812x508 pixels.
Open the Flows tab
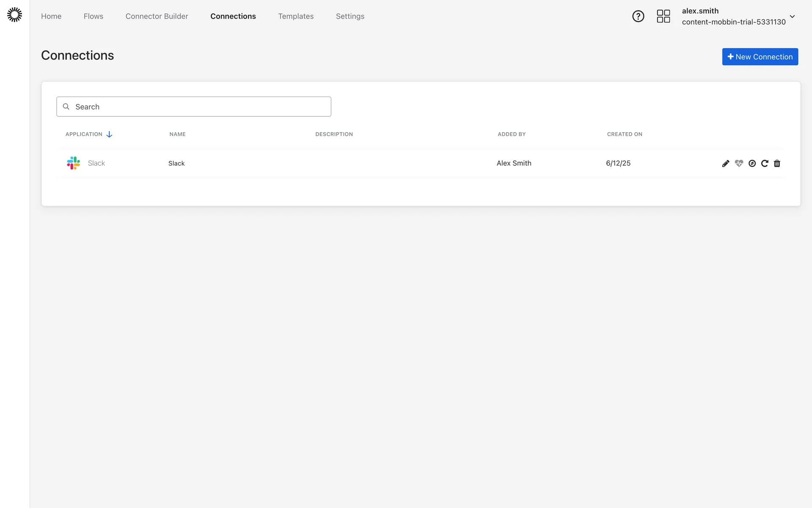point(93,16)
